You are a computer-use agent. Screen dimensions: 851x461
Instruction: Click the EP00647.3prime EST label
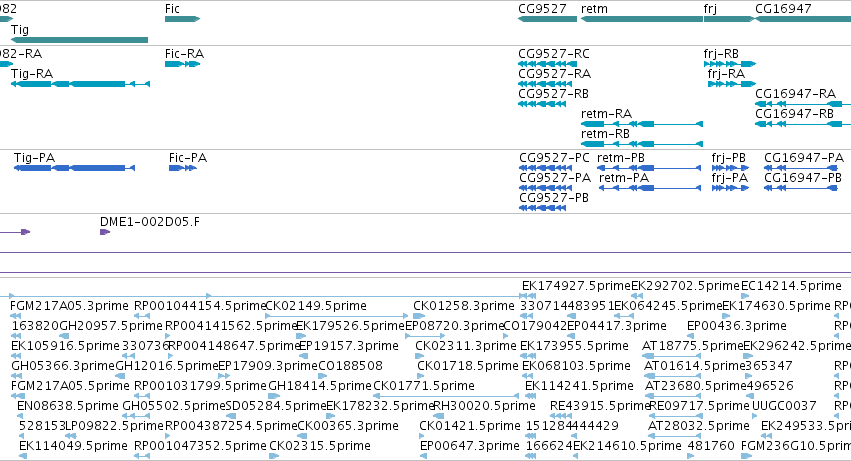coord(469,446)
